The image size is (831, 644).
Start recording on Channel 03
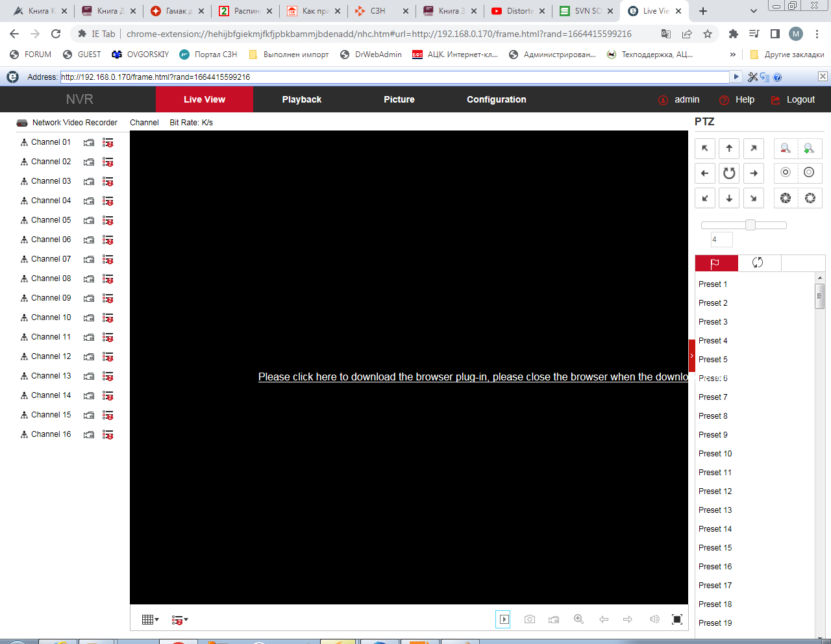[89, 182]
